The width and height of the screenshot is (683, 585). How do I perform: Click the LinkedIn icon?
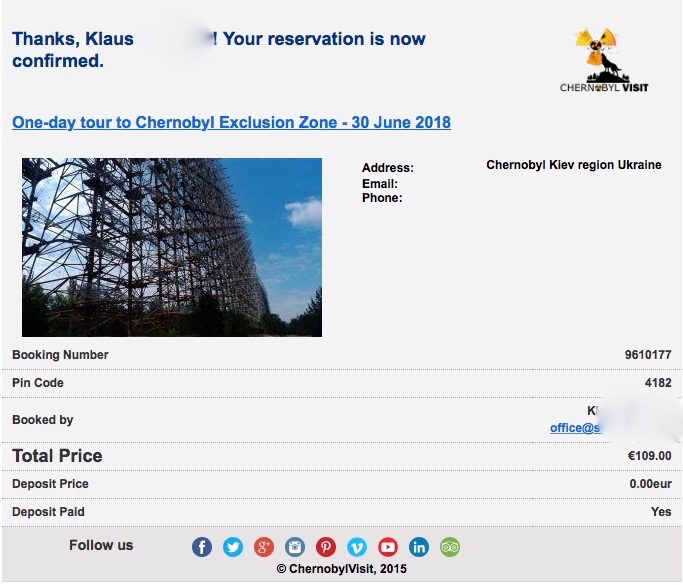pos(419,547)
